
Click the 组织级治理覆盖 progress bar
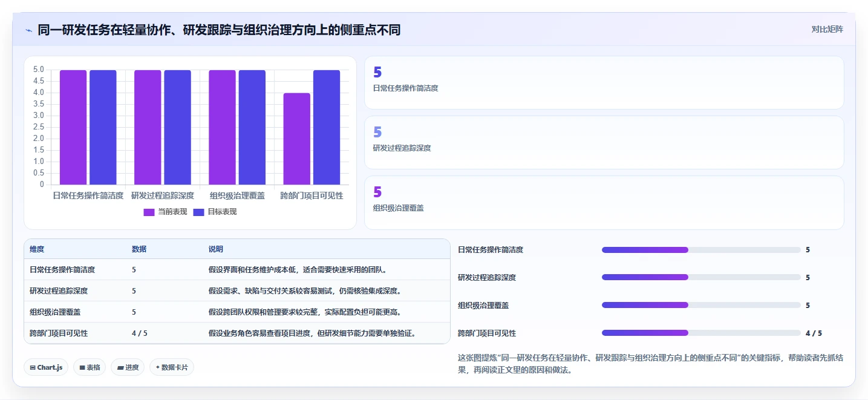[x=701, y=305]
